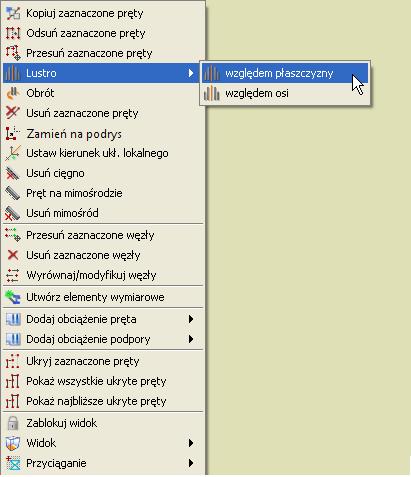Screen dimensions: 411x477
Task: Click the Przesuń zaznaczone węzły icon
Action: tap(13, 235)
